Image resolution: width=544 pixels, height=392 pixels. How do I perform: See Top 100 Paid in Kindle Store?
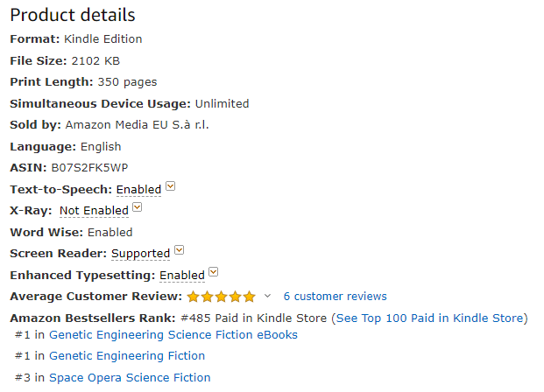(x=429, y=318)
